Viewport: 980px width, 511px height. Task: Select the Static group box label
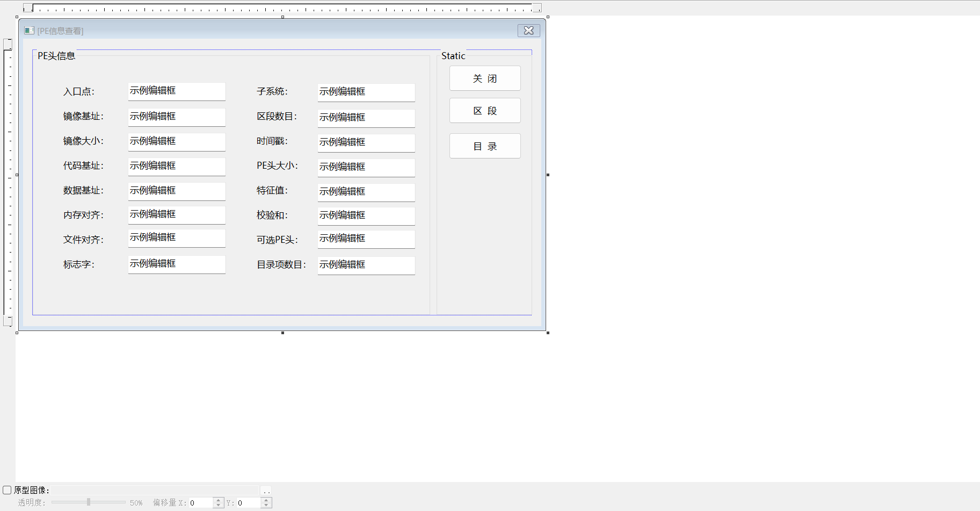[453, 56]
